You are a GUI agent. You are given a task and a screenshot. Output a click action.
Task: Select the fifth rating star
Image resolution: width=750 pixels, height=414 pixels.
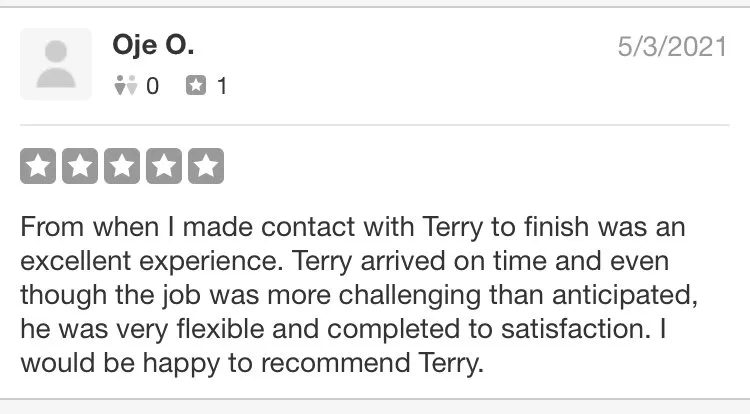click(x=206, y=166)
